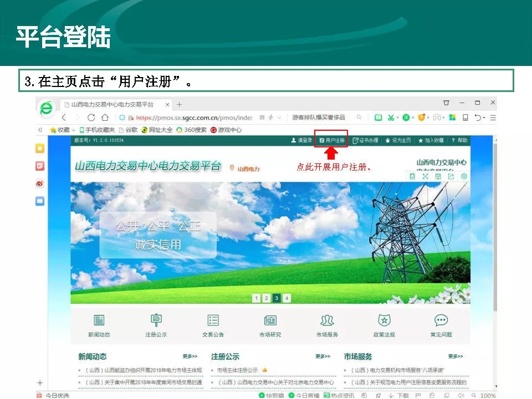Click the browser home button
Viewport: 532px width, 399px height.
click(x=105, y=117)
